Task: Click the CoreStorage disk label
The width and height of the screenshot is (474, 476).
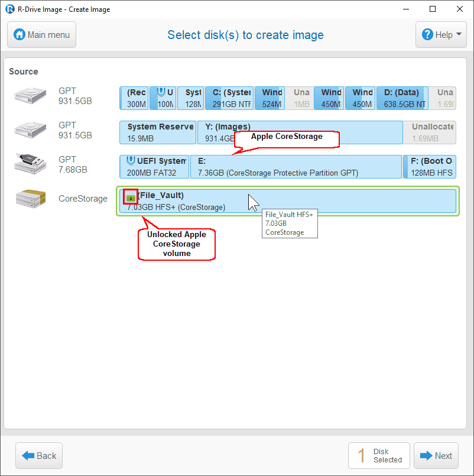Action: [83, 199]
